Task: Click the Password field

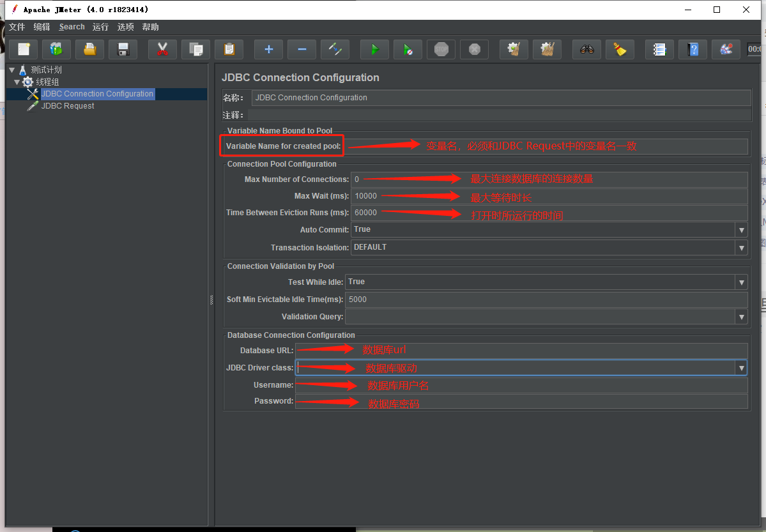Action: 522,401
